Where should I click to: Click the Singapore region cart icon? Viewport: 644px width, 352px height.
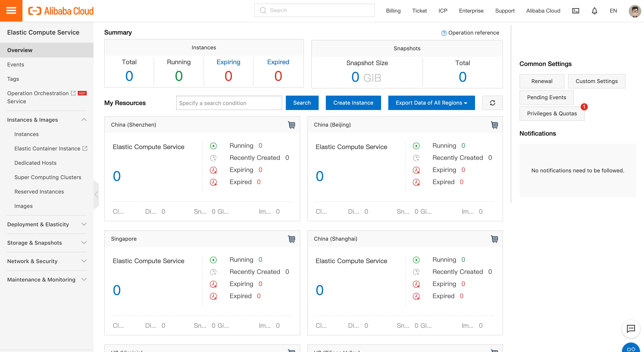click(291, 239)
